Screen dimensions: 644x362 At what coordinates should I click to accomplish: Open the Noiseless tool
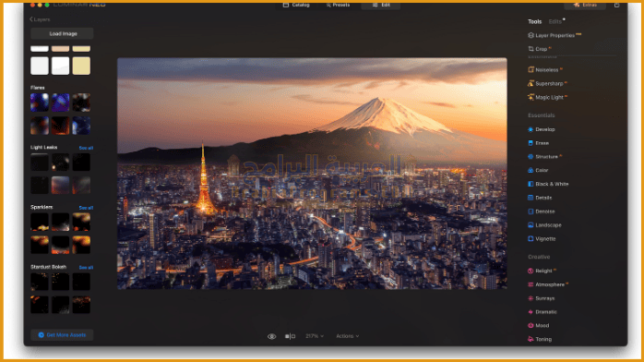[545, 70]
